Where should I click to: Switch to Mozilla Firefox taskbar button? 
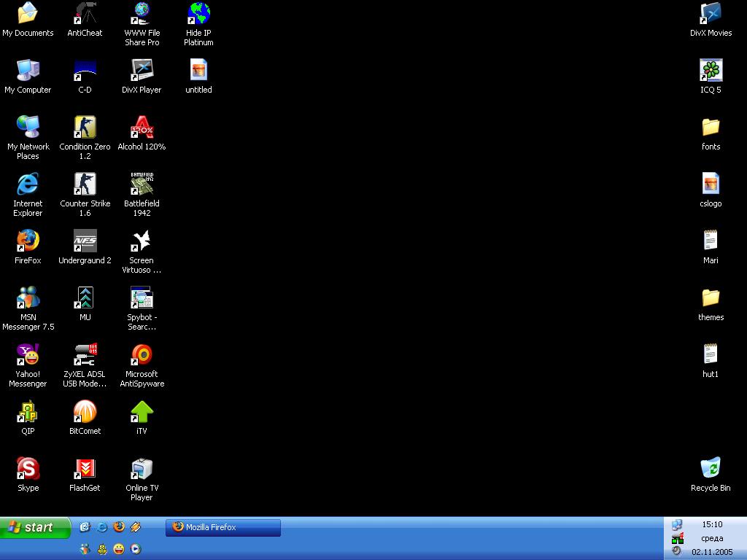pos(223,528)
